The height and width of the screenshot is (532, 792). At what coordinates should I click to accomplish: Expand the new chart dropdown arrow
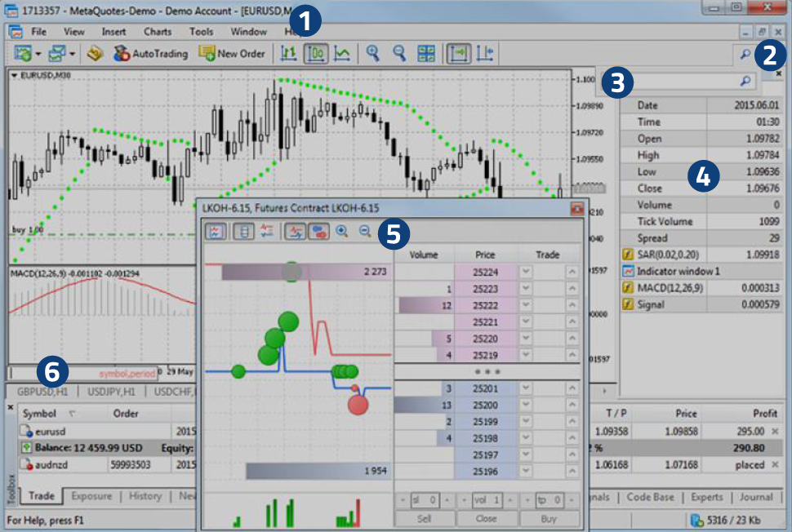(x=38, y=54)
